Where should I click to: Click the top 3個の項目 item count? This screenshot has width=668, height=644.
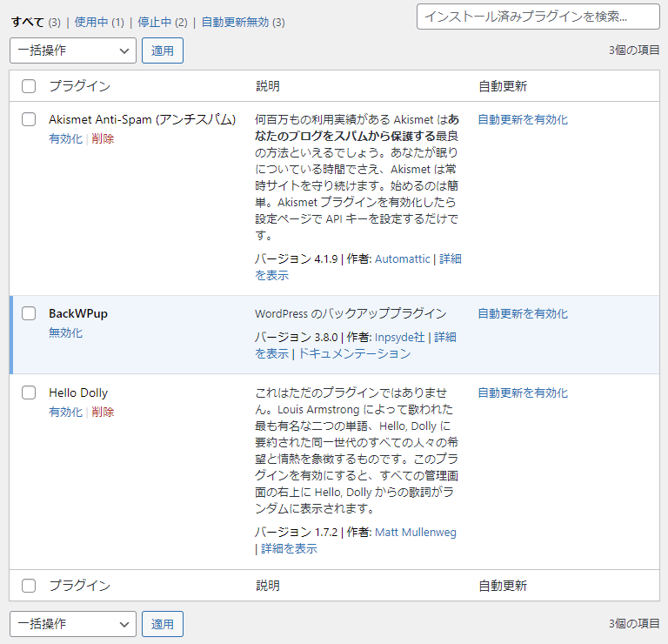634,50
